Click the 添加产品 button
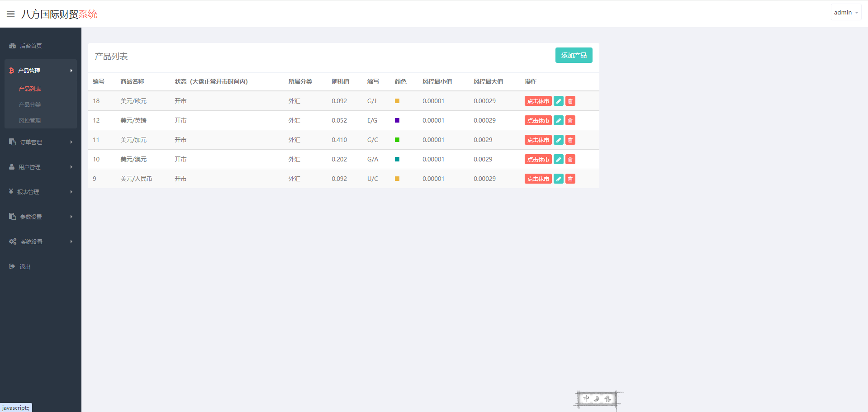The height and width of the screenshot is (412, 868). 574,55
